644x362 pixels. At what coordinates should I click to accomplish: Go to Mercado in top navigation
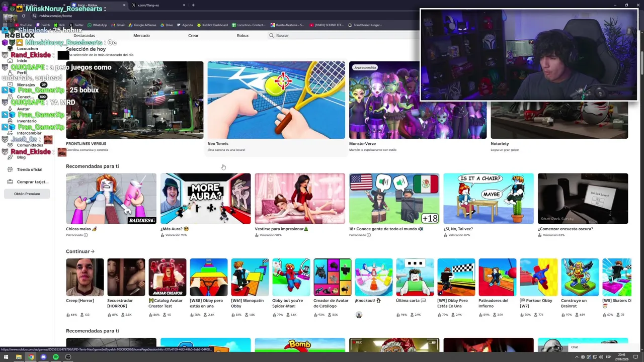[141, 36]
